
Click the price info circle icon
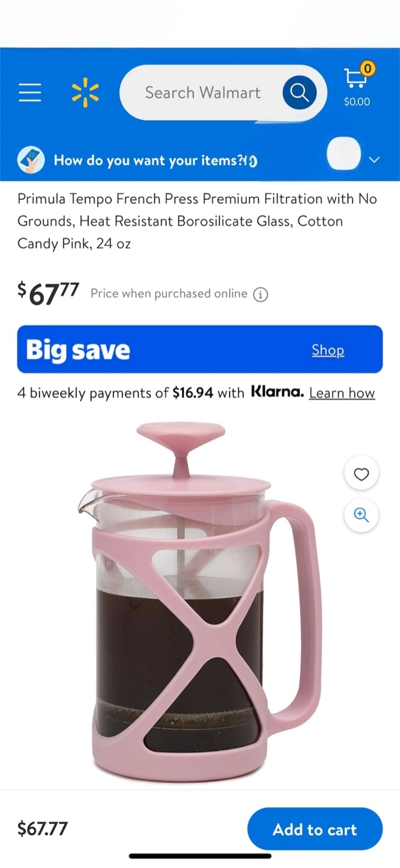click(260, 295)
